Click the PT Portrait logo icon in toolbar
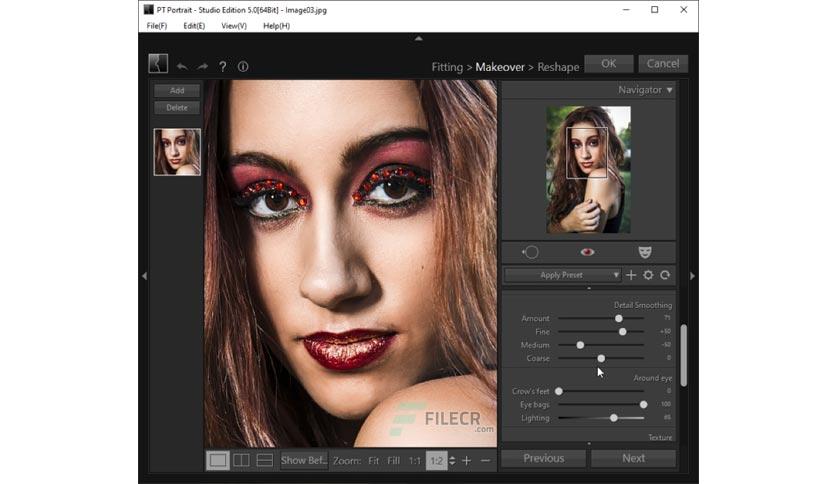Screen dimensions: 836x484 pyautogui.click(x=158, y=63)
